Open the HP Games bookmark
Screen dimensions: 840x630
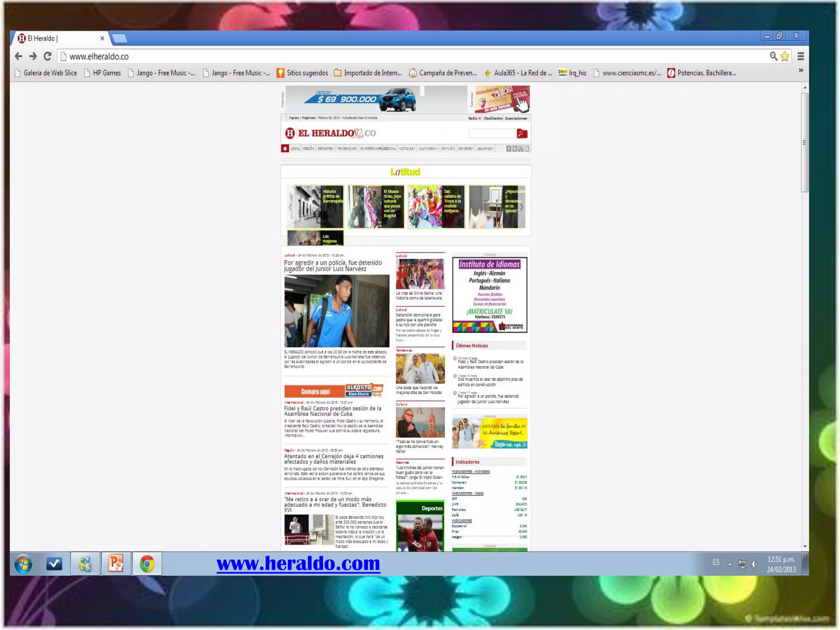(x=103, y=73)
